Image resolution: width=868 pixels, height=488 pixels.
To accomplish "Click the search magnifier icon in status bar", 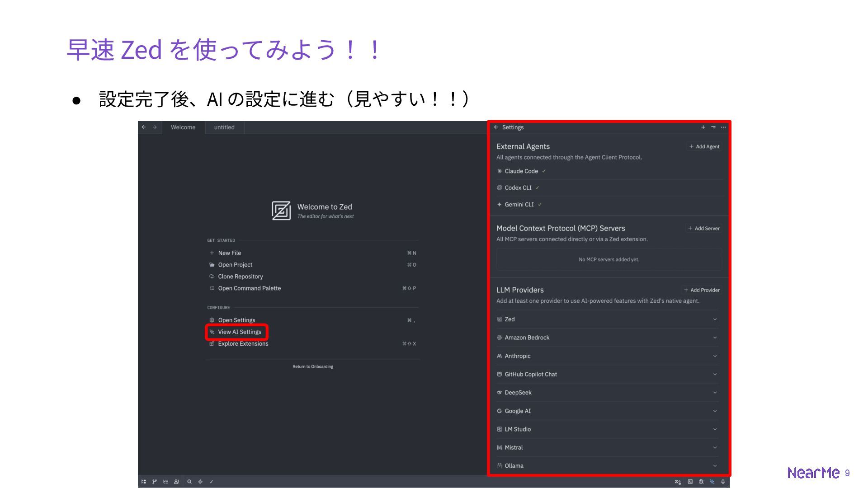I will 189,482.
